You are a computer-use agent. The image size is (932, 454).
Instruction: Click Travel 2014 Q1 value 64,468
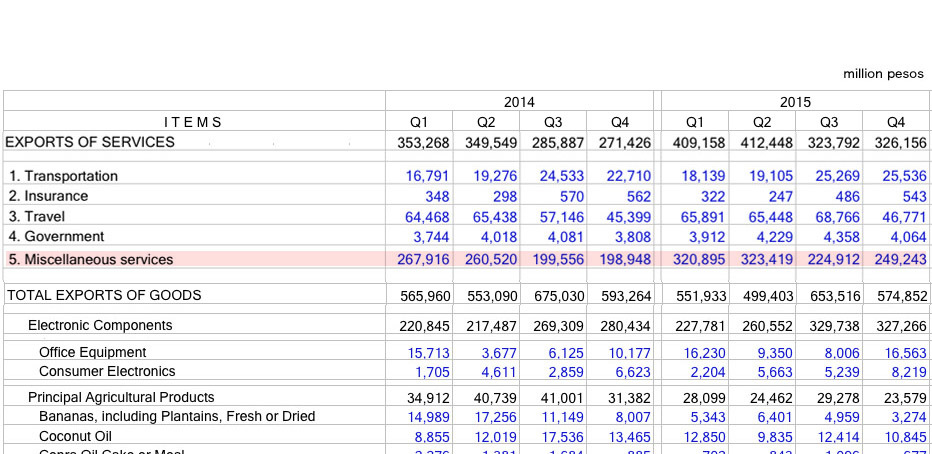pyautogui.click(x=427, y=217)
